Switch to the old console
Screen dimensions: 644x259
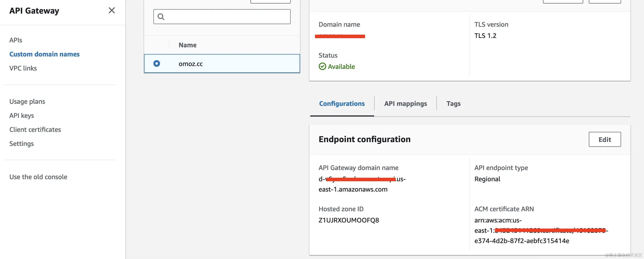(38, 177)
